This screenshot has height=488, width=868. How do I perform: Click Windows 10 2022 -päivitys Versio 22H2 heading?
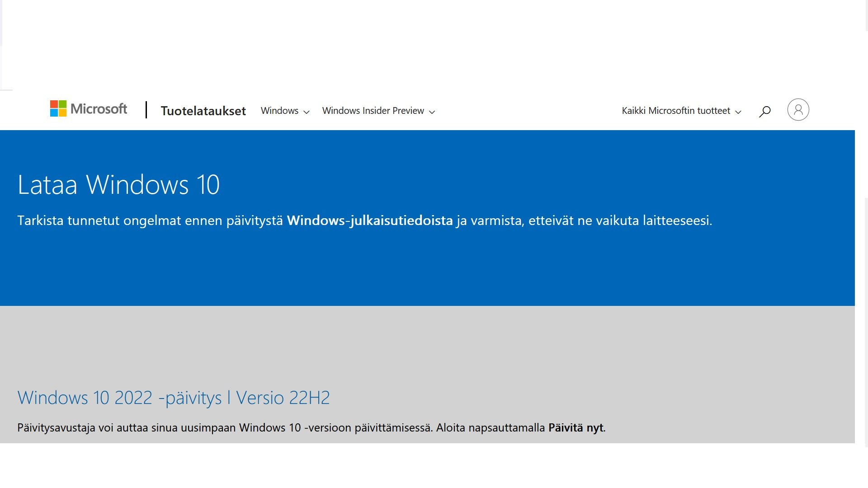point(174,398)
